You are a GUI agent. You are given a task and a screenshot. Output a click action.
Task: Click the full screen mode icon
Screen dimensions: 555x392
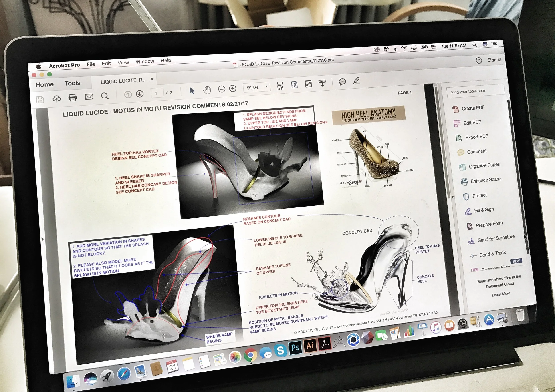[308, 84]
